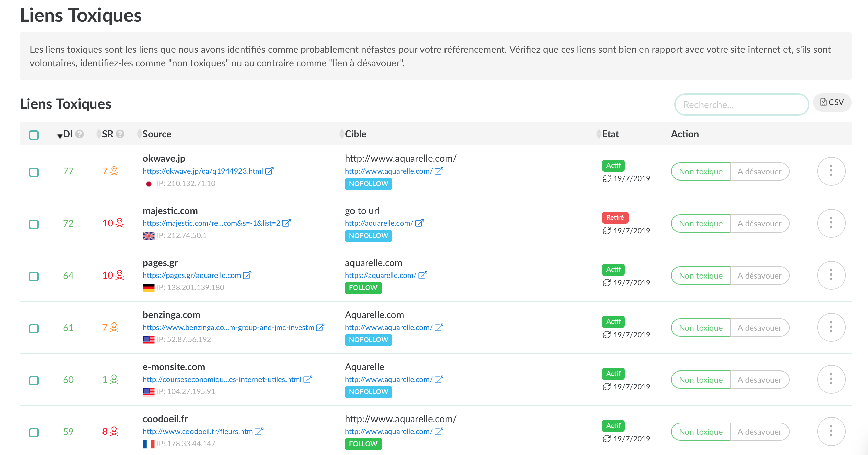Click the DI column help question-mark icon

[x=79, y=134]
